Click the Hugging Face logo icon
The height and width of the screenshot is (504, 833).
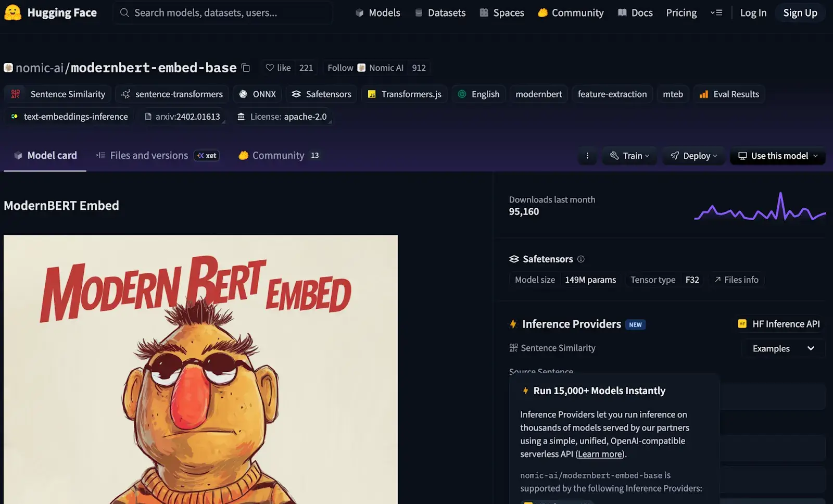(x=12, y=12)
